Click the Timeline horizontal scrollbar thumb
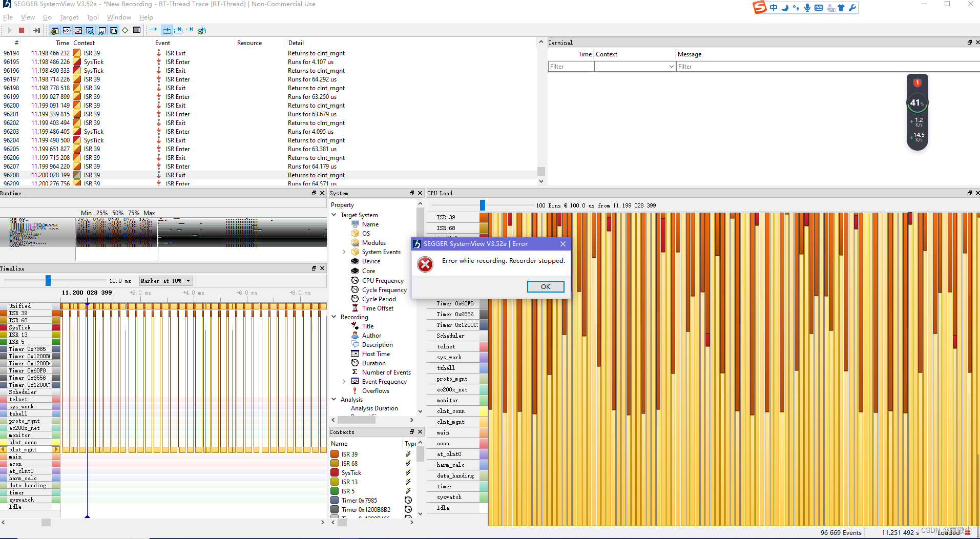Screen dimensions: 980x539 point(46,522)
